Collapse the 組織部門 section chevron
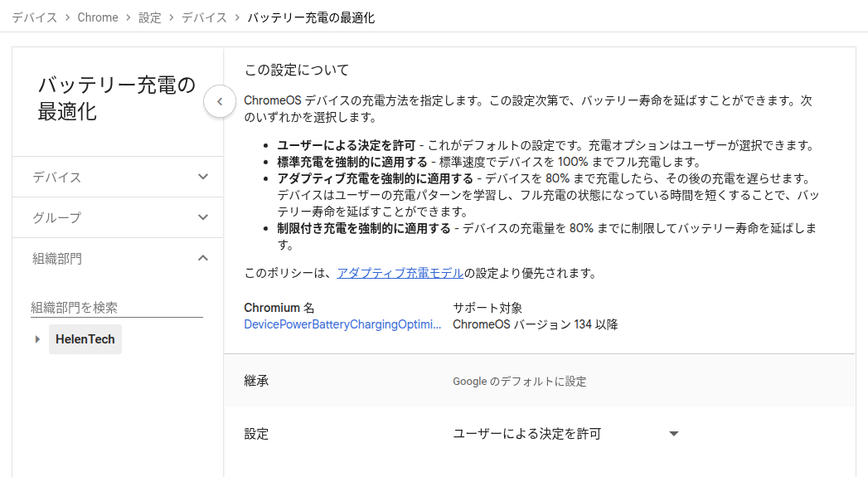This screenshot has height=477, width=868. click(203, 258)
